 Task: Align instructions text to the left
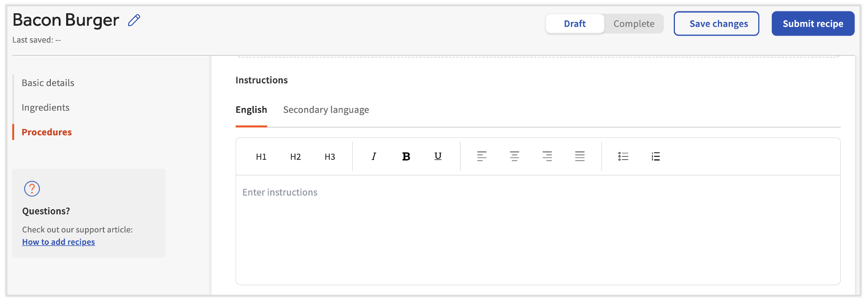(481, 156)
